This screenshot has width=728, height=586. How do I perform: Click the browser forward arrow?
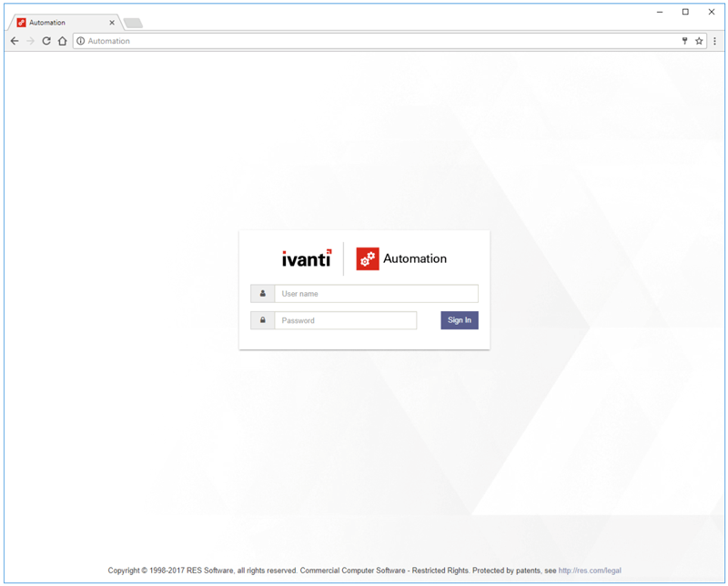click(31, 41)
